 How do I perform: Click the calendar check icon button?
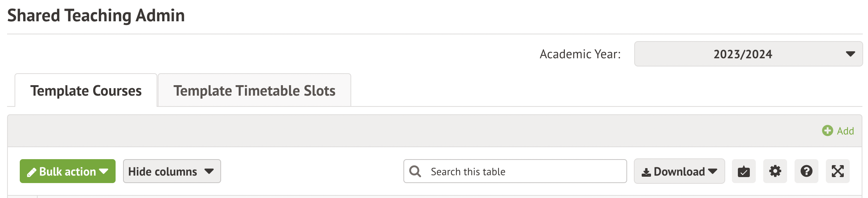click(743, 171)
